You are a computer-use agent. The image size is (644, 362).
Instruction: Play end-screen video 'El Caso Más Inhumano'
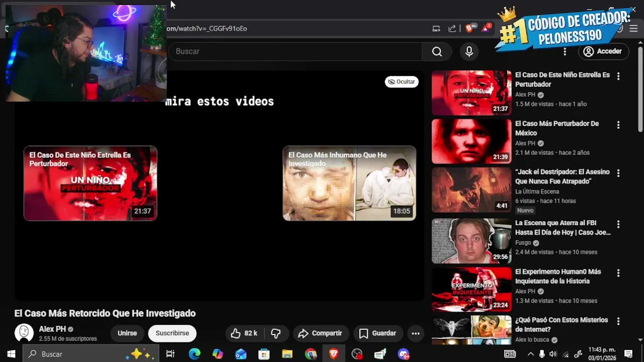tap(349, 184)
